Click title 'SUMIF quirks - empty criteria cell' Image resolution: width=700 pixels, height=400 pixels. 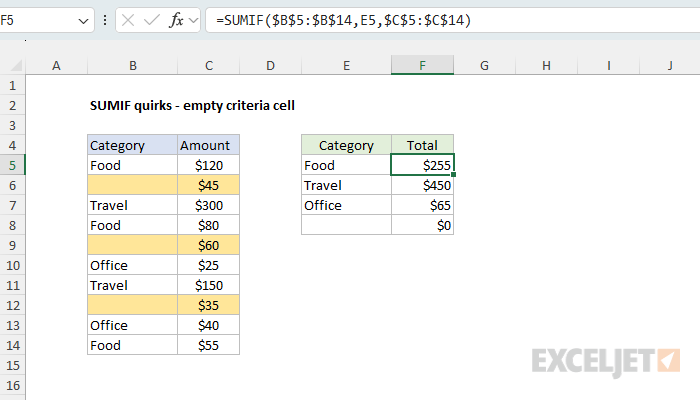[x=192, y=105]
